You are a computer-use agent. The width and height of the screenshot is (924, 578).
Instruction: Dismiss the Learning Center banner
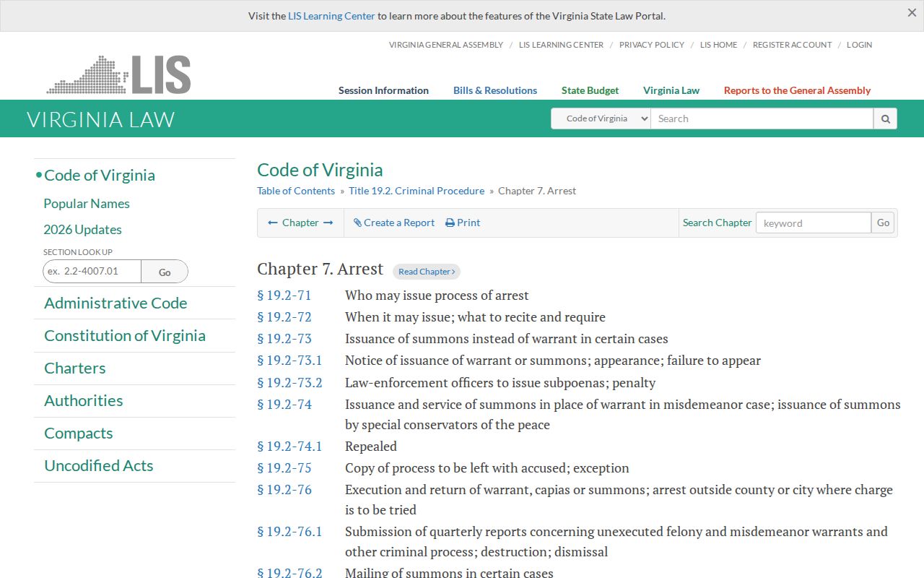click(x=912, y=13)
